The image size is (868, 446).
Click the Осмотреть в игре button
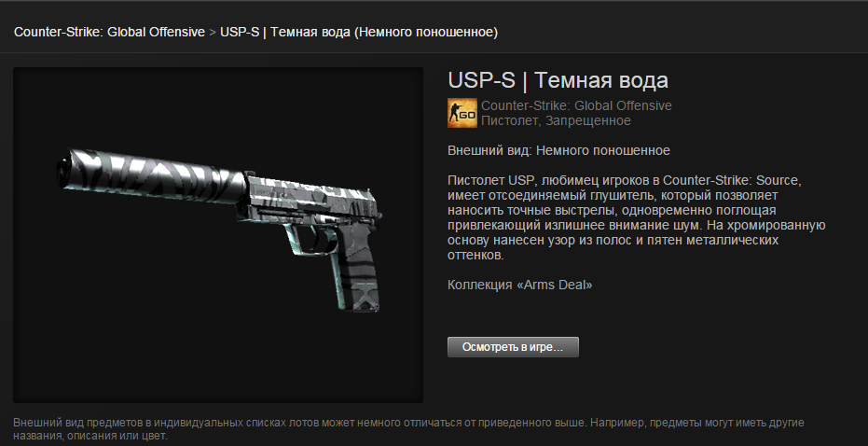click(x=513, y=347)
